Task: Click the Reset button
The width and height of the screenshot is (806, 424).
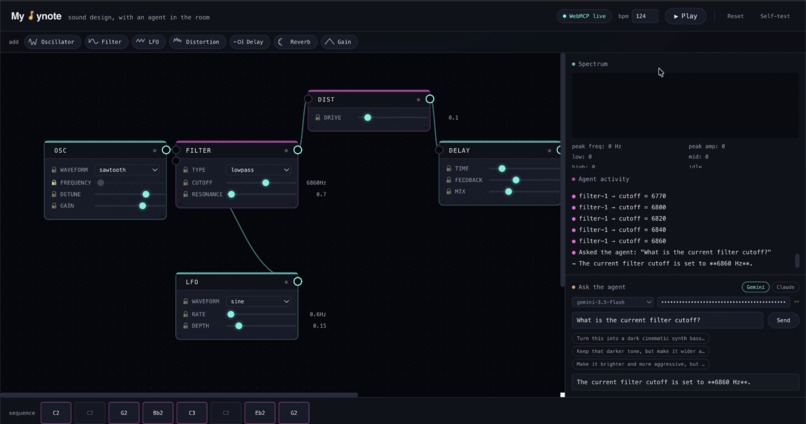Action: 735,16
